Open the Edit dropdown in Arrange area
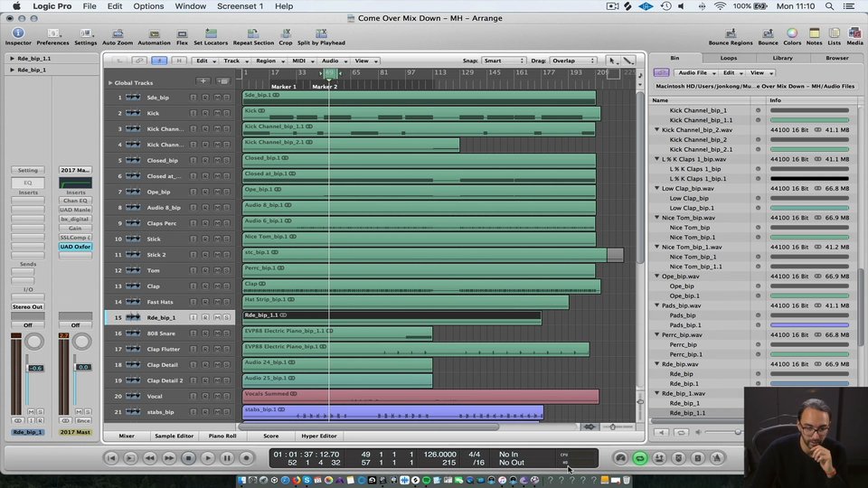Screen dimensions: 868x488 pyautogui.click(x=206, y=61)
